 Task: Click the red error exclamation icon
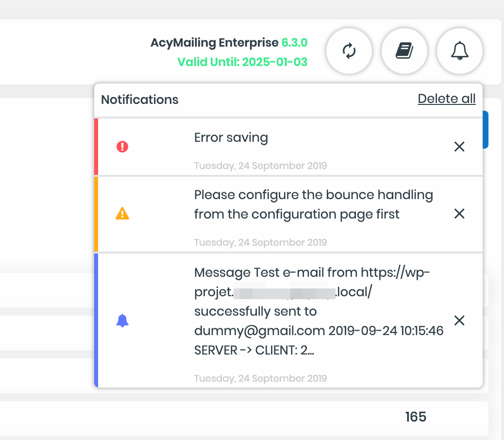coord(122,147)
